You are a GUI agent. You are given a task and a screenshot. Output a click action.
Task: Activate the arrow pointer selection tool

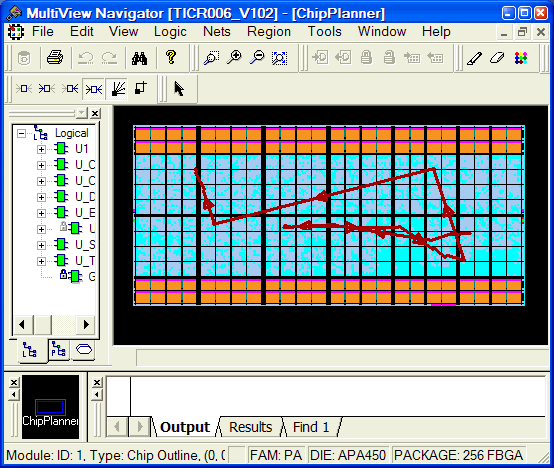click(x=179, y=89)
